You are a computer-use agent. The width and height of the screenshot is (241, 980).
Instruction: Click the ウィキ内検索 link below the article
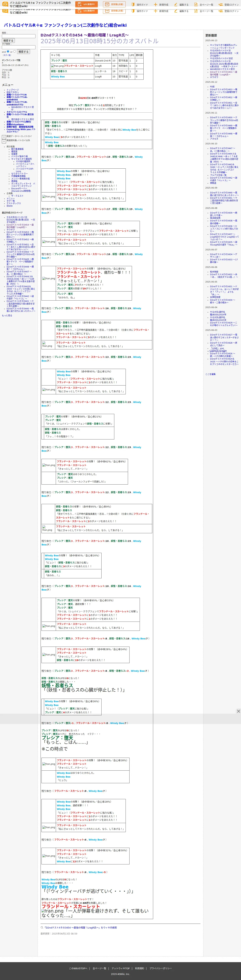(81, 928)
